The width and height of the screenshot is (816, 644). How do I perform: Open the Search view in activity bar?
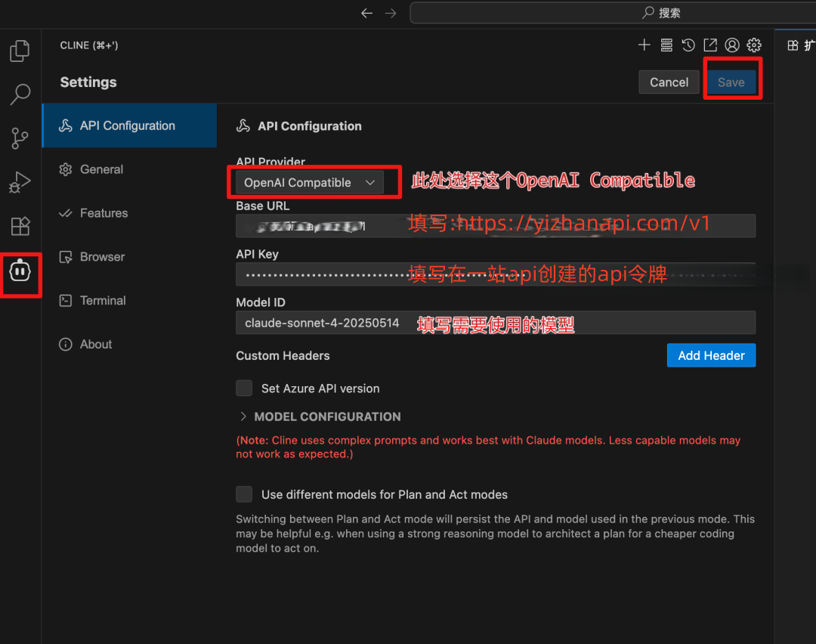pyautogui.click(x=20, y=94)
